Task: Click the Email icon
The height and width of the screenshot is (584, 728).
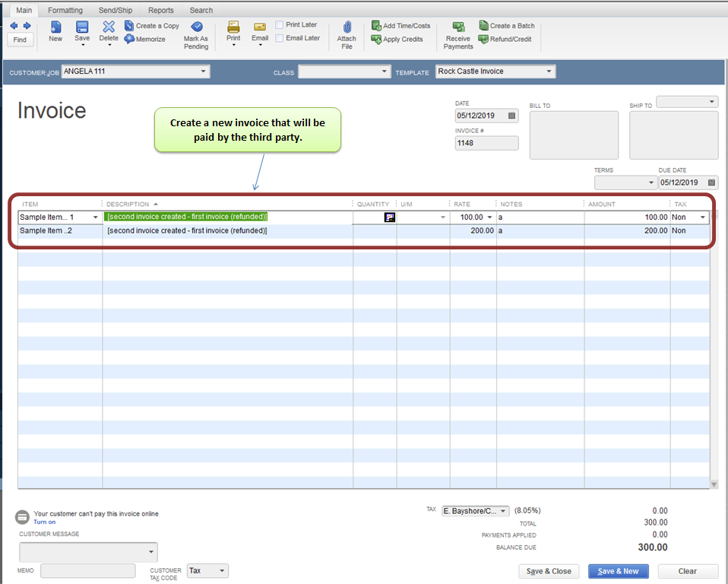Action: tap(260, 27)
